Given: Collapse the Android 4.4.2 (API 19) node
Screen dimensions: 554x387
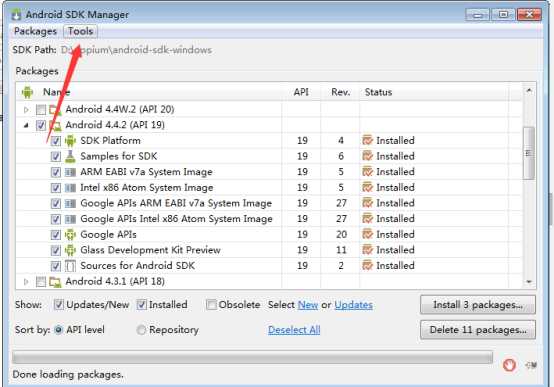Looking at the screenshot, I should tap(26, 125).
